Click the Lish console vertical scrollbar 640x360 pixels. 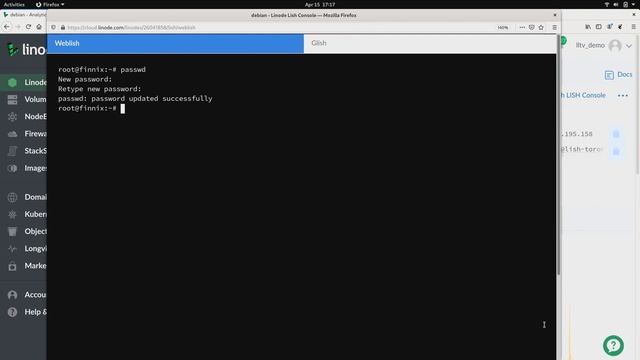point(558,154)
